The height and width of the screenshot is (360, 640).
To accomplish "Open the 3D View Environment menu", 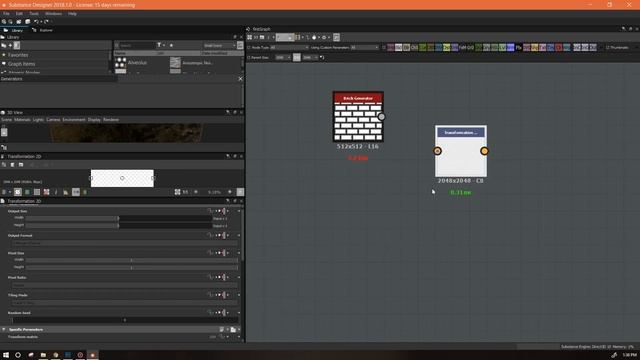I will 74,120.
